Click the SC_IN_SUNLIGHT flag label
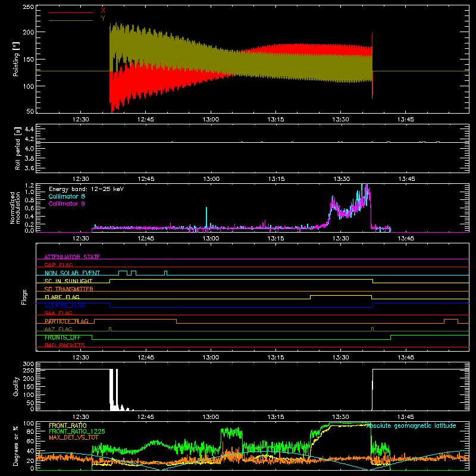The height and width of the screenshot is (476, 476). [68, 281]
